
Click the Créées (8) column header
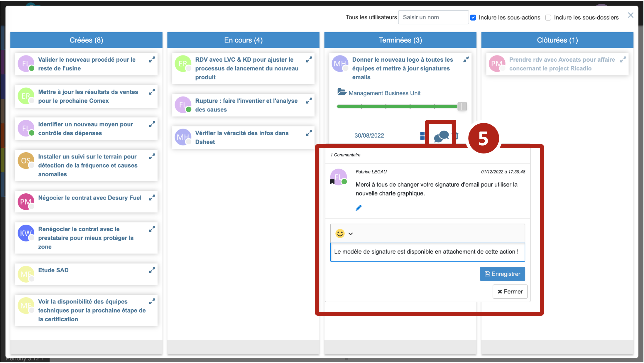click(x=86, y=40)
